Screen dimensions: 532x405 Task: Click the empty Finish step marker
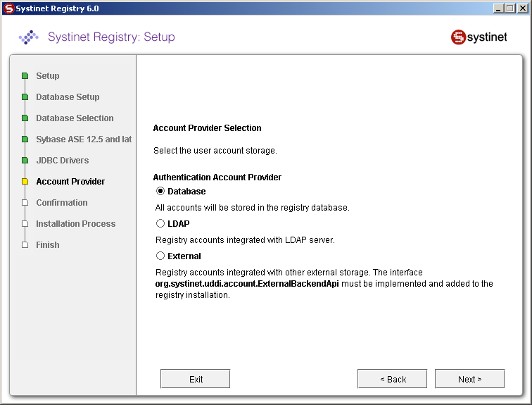(25, 245)
